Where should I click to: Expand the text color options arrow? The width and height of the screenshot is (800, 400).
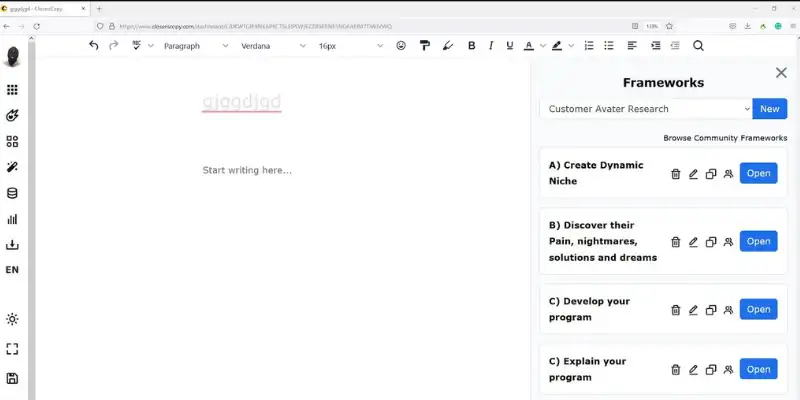coord(543,45)
